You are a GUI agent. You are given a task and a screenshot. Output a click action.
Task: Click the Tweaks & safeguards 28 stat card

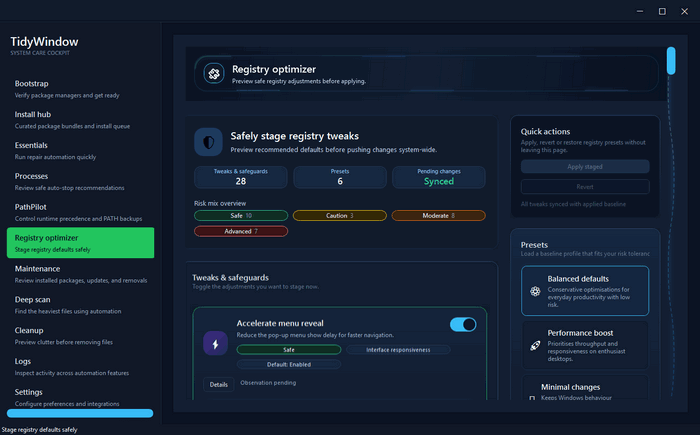(241, 177)
